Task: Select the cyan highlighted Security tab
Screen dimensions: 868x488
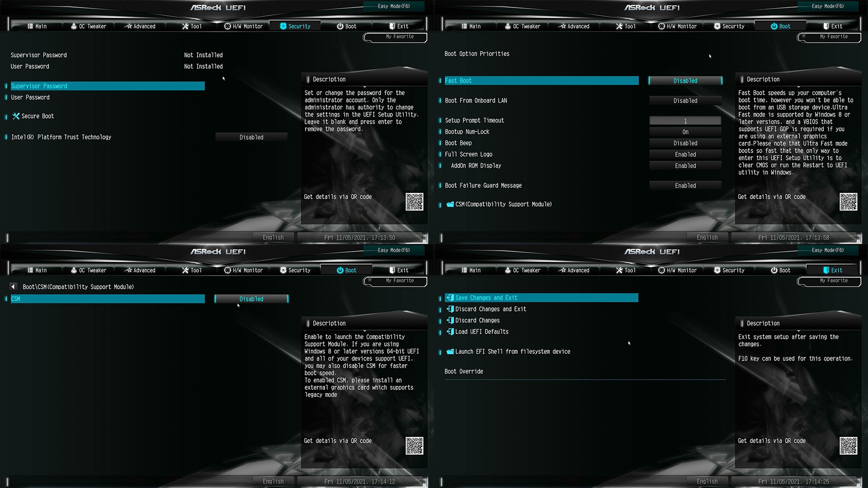Action: (x=295, y=26)
